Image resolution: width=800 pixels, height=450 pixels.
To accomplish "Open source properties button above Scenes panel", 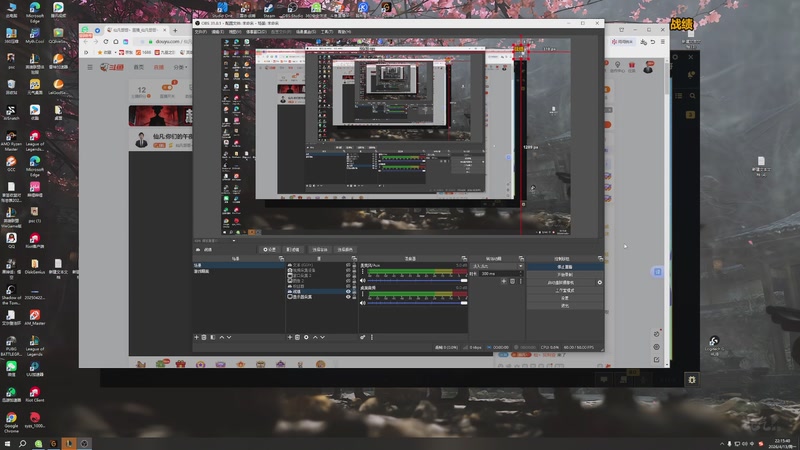I will (x=269, y=249).
